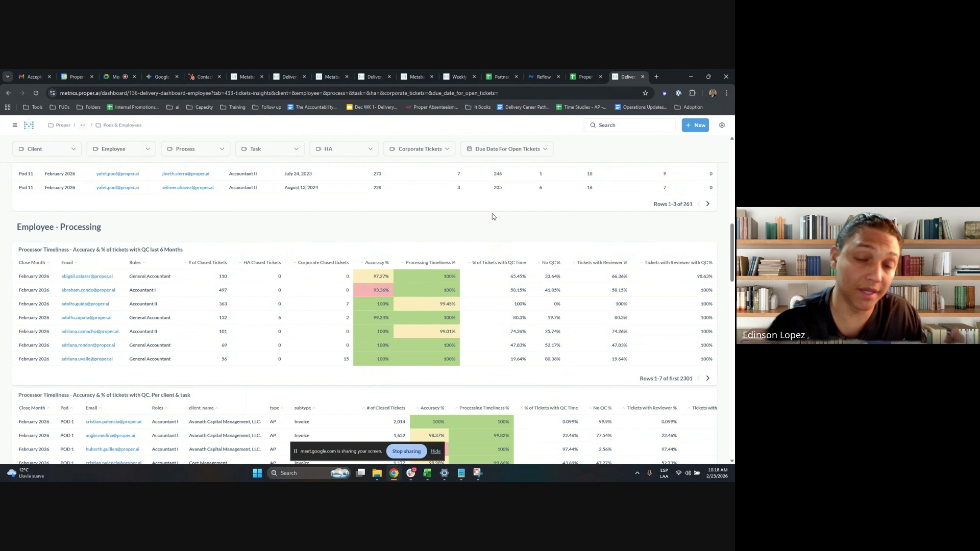Image resolution: width=980 pixels, height=551 pixels.
Task: Open a new browser tab with plus icon
Action: [x=656, y=77]
